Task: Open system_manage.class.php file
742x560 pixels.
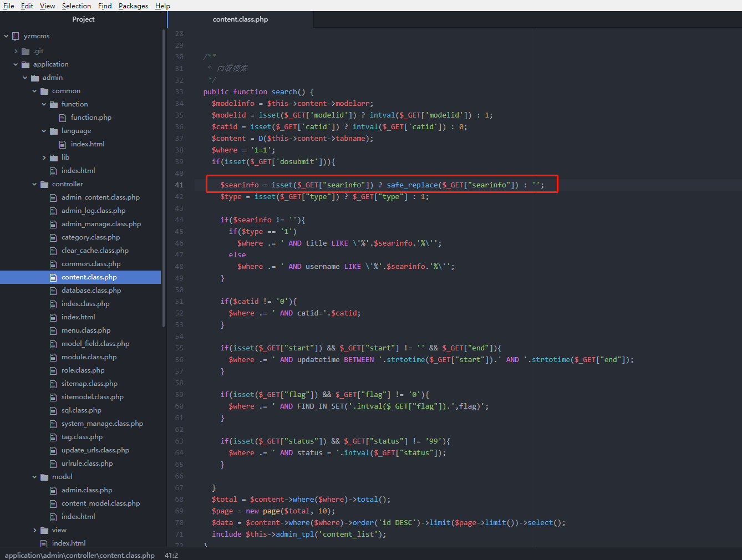Action: [102, 424]
